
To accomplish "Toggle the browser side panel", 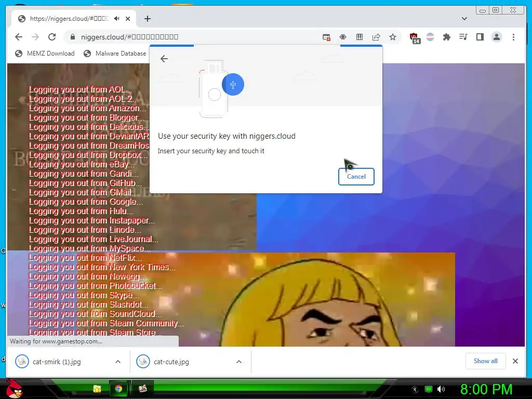I will (480, 37).
